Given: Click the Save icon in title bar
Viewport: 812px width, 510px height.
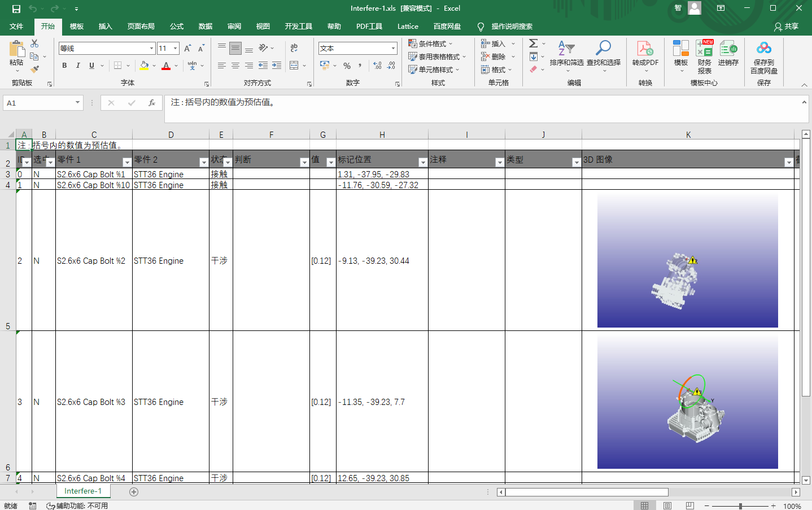Looking at the screenshot, I should (x=16, y=8).
